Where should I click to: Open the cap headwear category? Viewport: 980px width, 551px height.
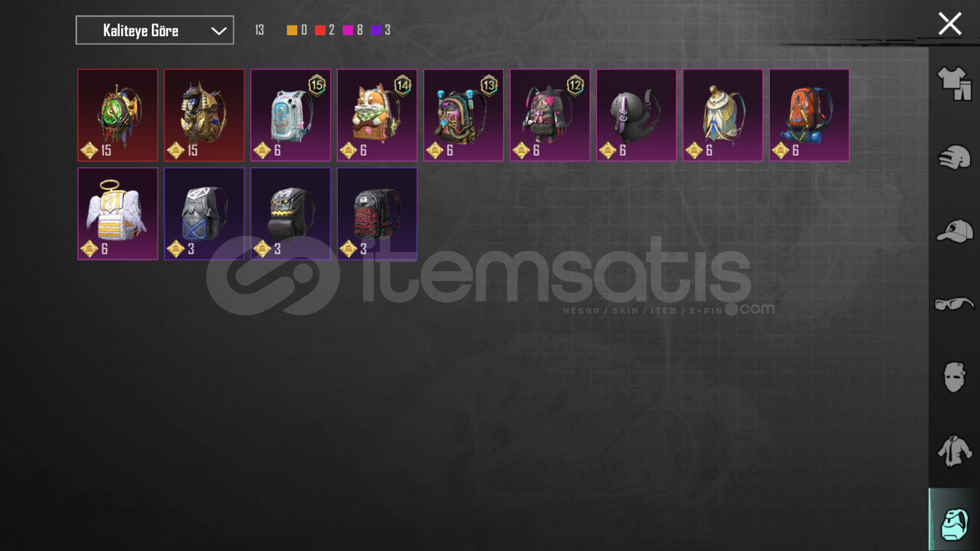tap(954, 231)
